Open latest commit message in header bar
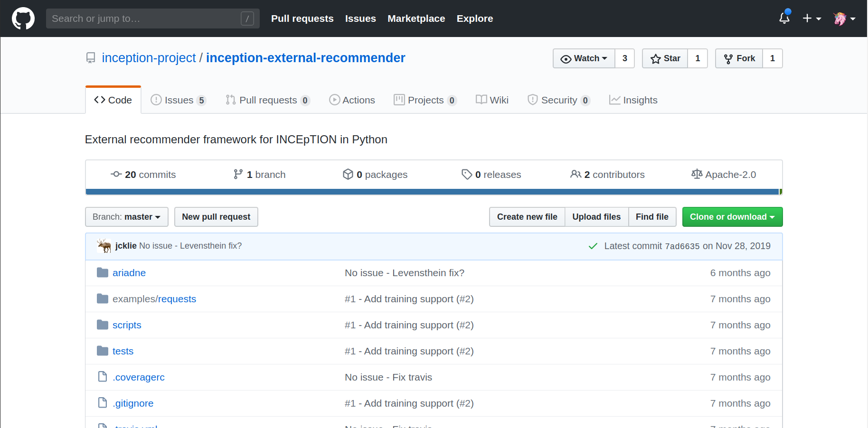The height and width of the screenshot is (428, 868). point(190,246)
